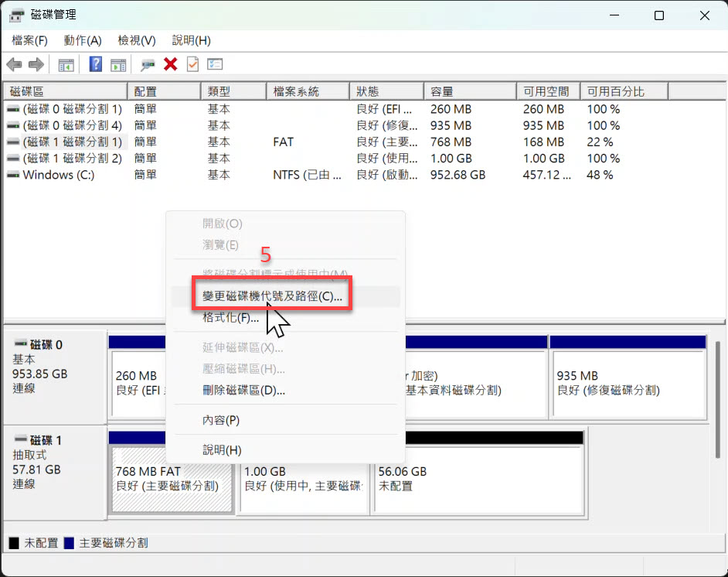The width and height of the screenshot is (728, 577).
Task: Click the back arrow toolbar icon
Action: pos(14,65)
